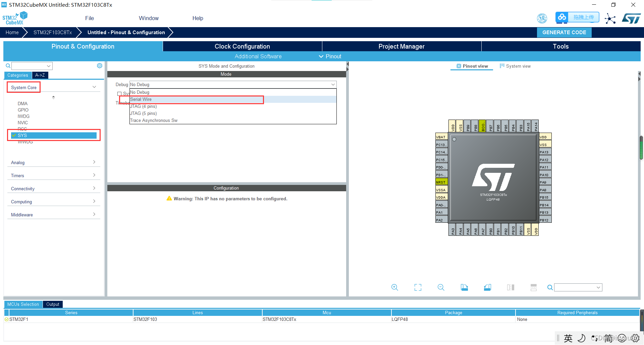
Task: Rotate the chip clockwise
Action: (464, 287)
